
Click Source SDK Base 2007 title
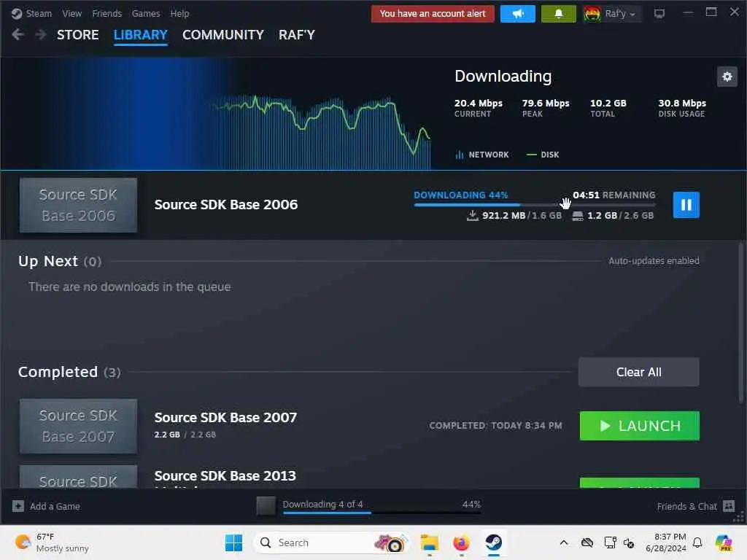225,418
